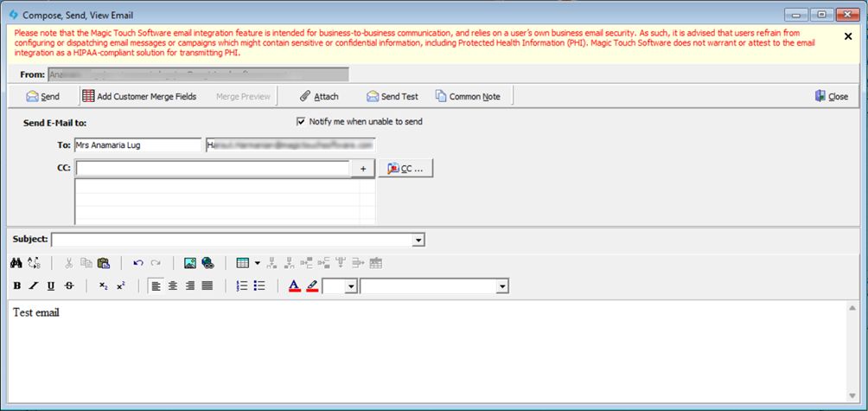This screenshot has width=868, height=411.
Task: Apply superscript formatting
Action: point(121,286)
